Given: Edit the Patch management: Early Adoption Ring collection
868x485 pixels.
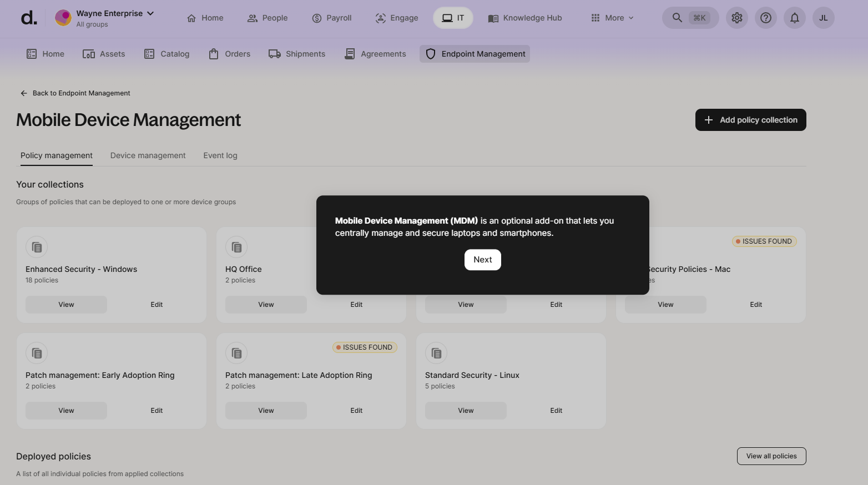Looking at the screenshot, I should coord(157,411).
